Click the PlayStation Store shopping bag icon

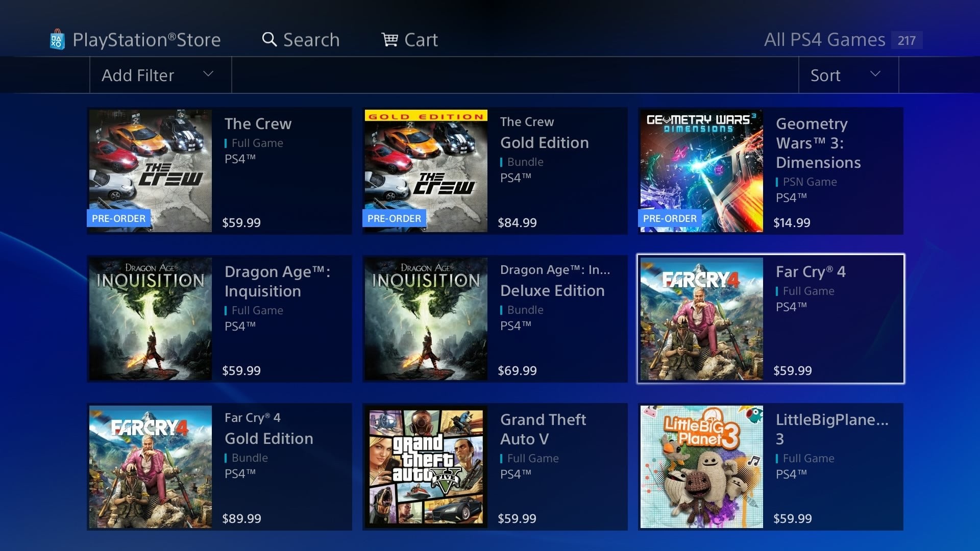57,39
